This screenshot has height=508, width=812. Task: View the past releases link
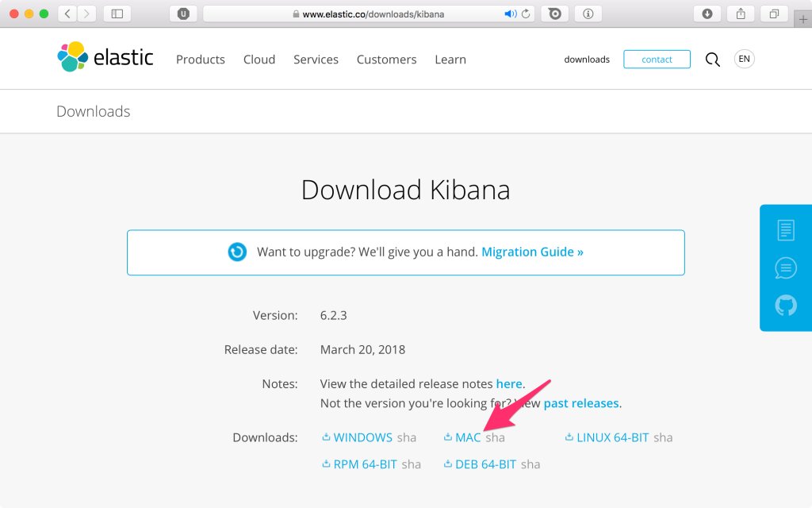point(581,403)
